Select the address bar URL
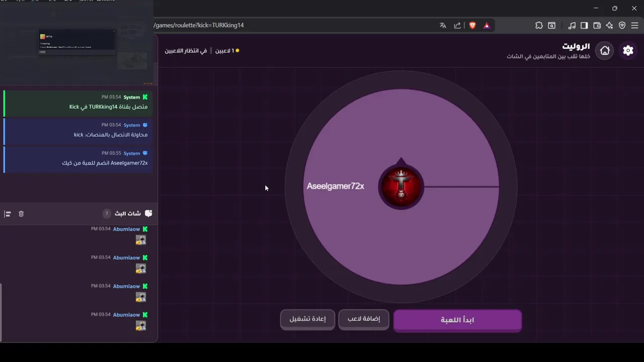644x362 pixels. pos(199,25)
